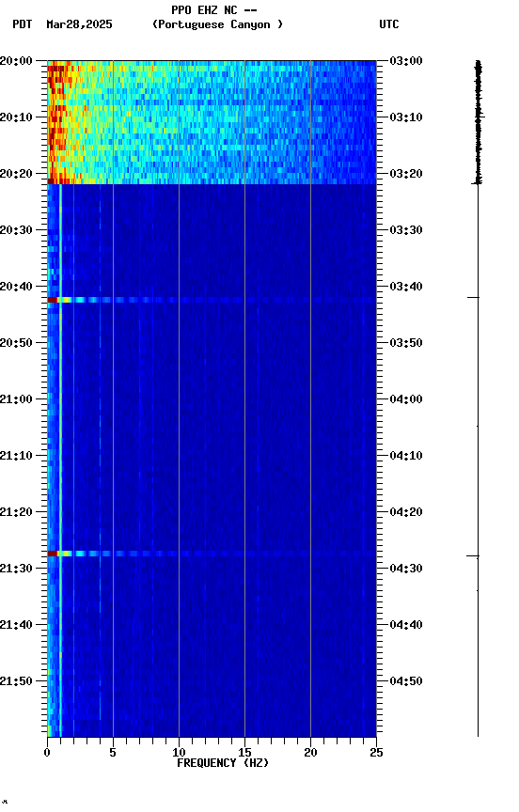Click the '(Portuguese Canyon )' location label
This screenshot has height=812, width=519.
(x=217, y=24)
